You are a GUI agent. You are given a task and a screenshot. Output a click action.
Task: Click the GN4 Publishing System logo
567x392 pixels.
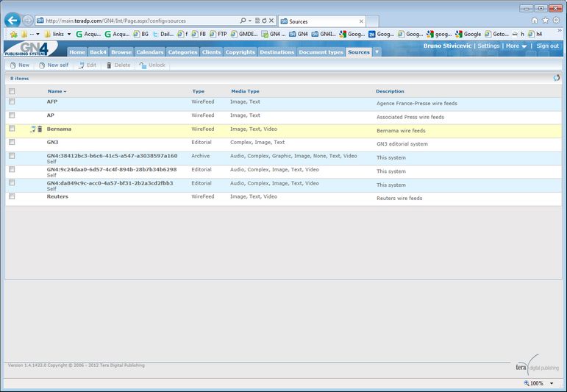(30, 49)
